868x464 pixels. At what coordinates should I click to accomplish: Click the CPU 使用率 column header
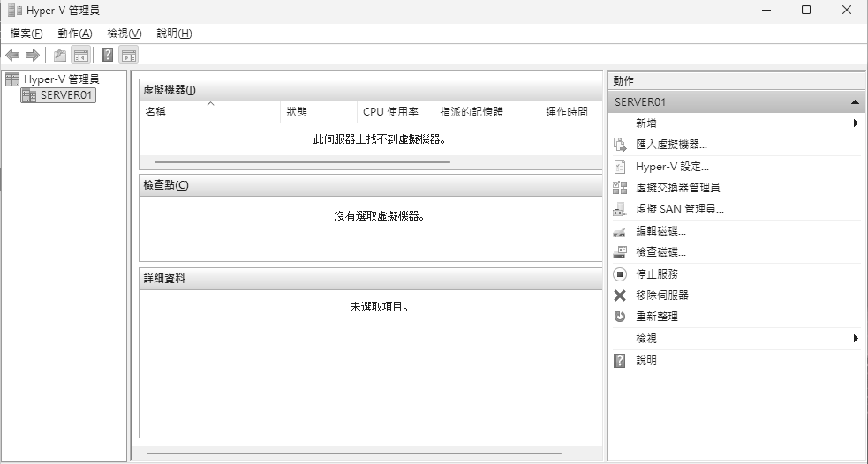pyautogui.click(x=396, y=112)
